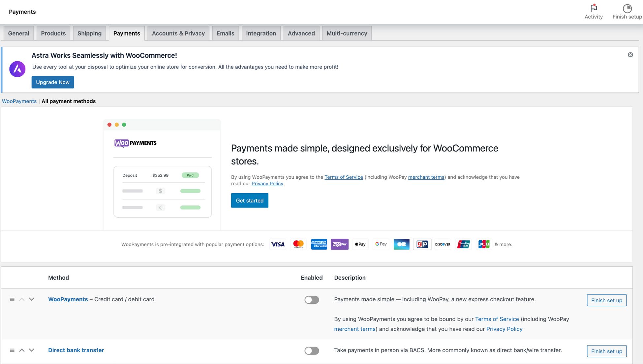The height and width of the screenshot is (364, 643).
Task: Click Finish set up for WooPayments
Action: point(607,300)
